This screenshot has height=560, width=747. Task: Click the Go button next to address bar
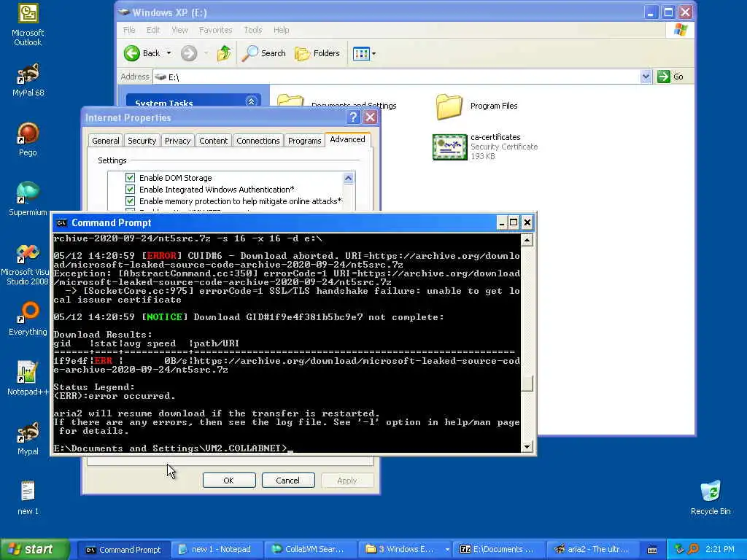pos(671,77)
